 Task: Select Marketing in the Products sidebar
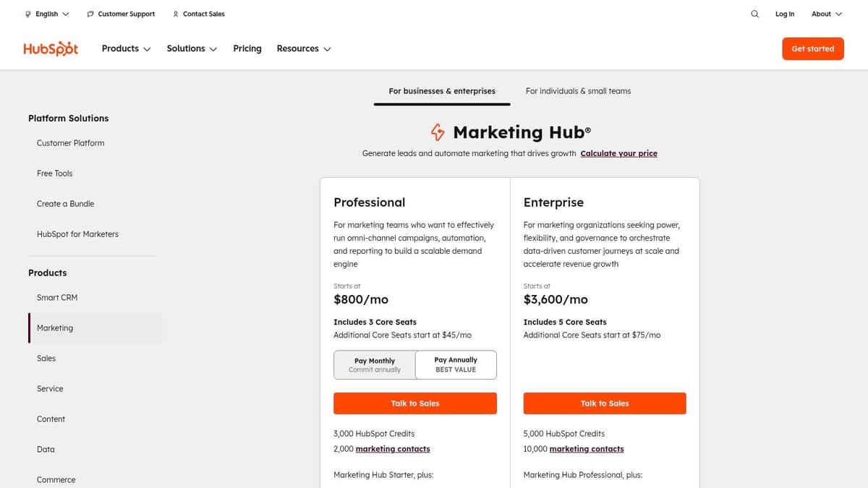point(55,328)
